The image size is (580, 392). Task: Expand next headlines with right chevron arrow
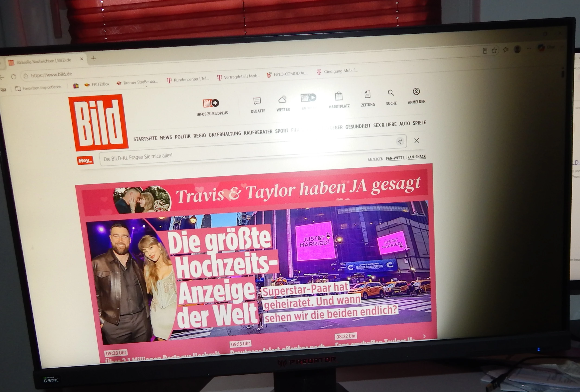pyautogui.click(x=425, y=336)
